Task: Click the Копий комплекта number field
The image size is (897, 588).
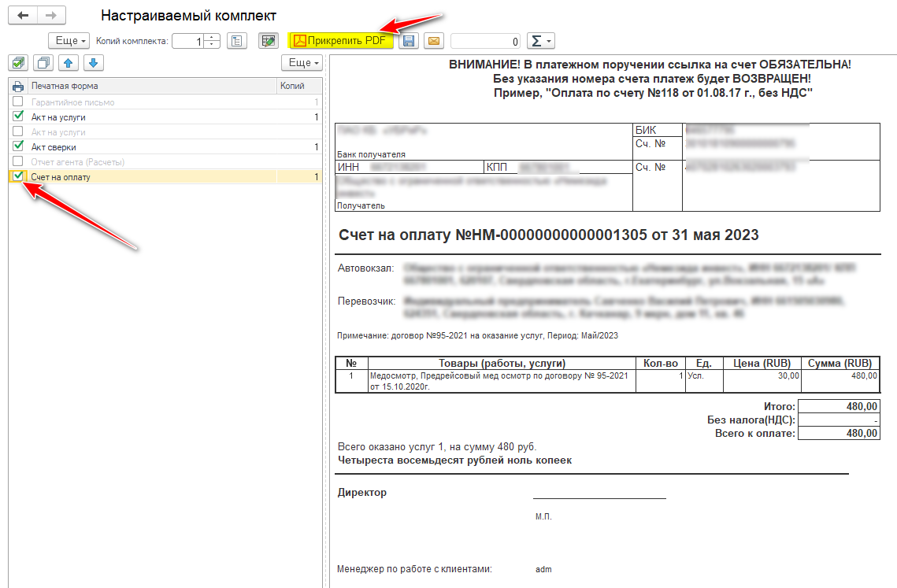Action: (x=187, y=41)
